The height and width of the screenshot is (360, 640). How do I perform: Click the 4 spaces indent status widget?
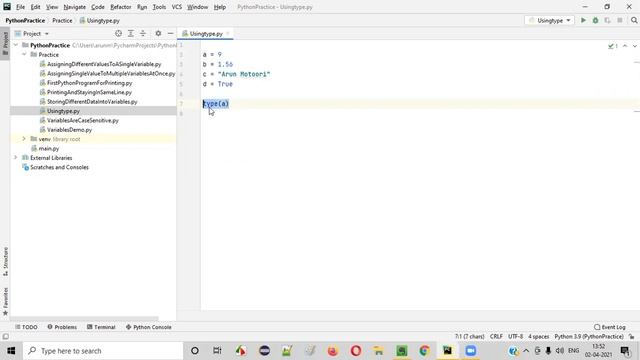(x=539, y=337)
